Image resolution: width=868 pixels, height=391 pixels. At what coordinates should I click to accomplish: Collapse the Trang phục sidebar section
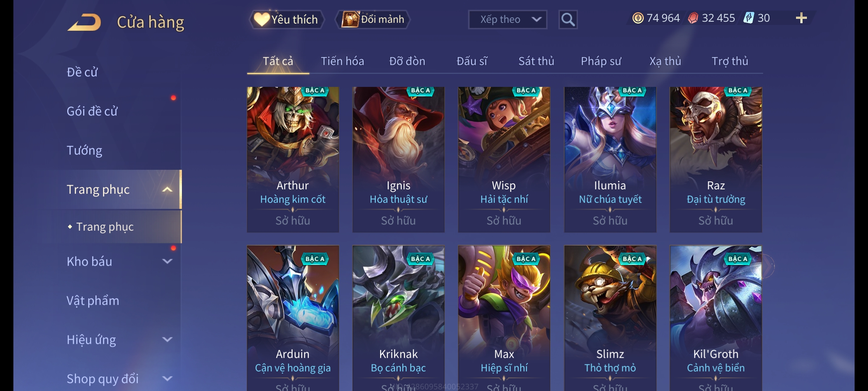coord(167,190)
